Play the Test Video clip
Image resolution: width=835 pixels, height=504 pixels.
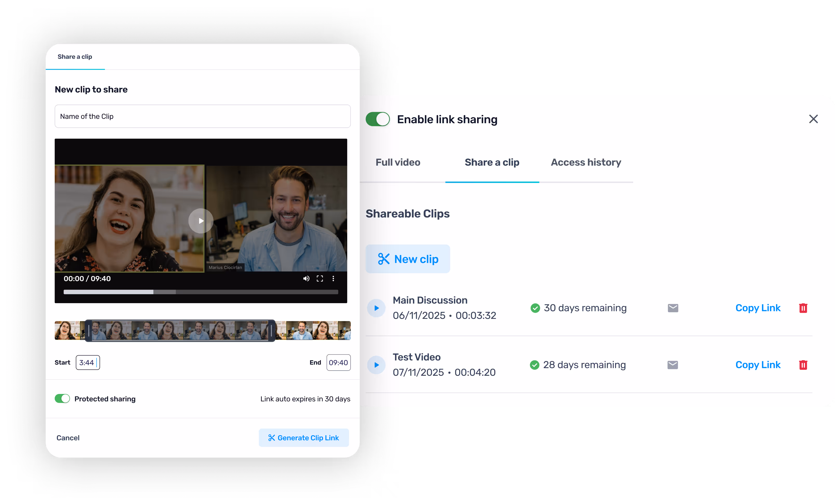(x=376, y=365)
